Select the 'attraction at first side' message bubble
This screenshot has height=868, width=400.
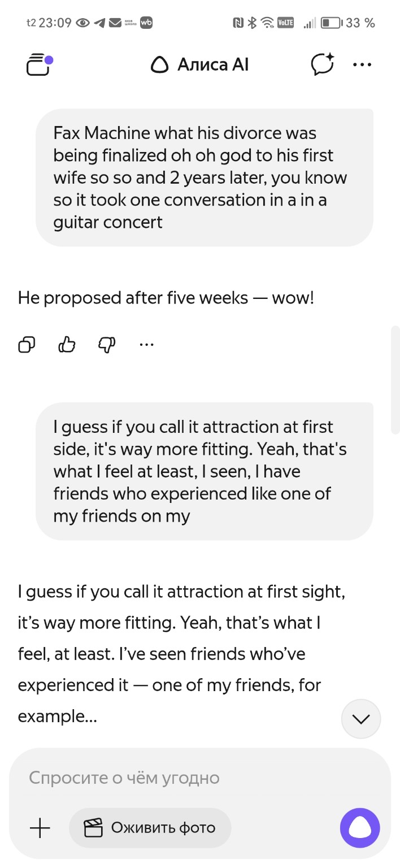pos(204,471)
